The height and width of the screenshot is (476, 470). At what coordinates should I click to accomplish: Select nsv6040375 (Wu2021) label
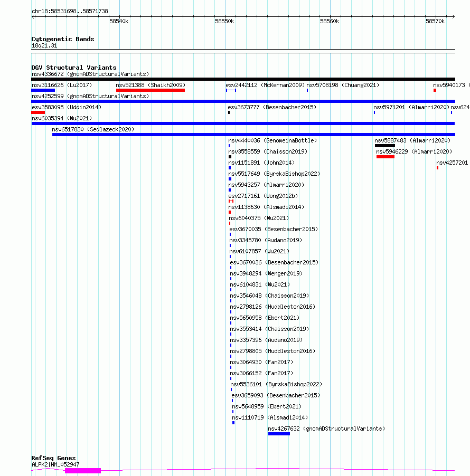259,218
